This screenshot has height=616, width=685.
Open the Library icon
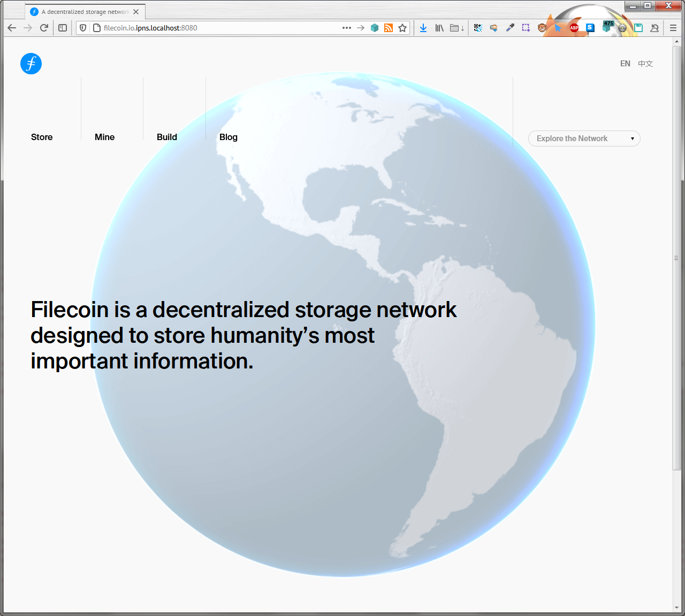(439, 28)
